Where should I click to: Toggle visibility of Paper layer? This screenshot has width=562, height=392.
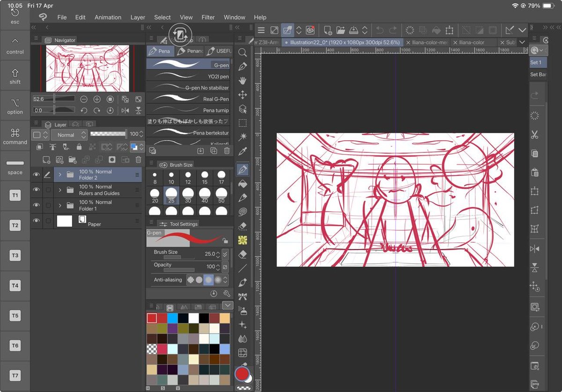coord(36,221)
